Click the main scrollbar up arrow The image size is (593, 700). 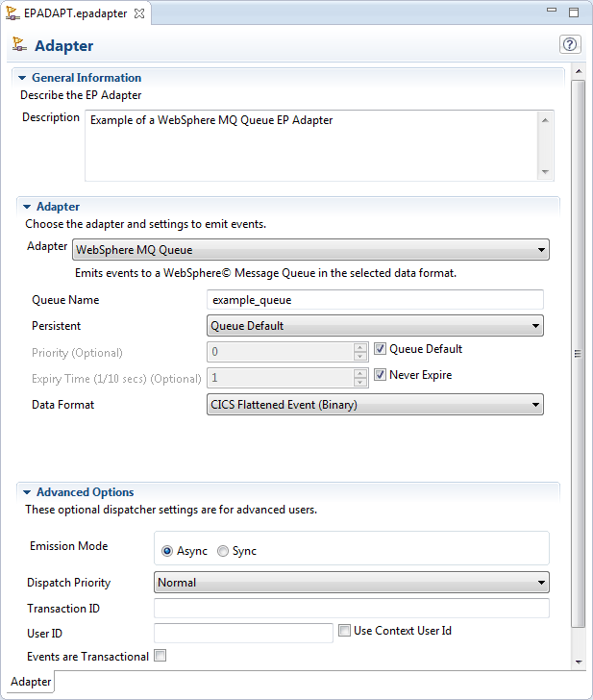tap(579, 71)
